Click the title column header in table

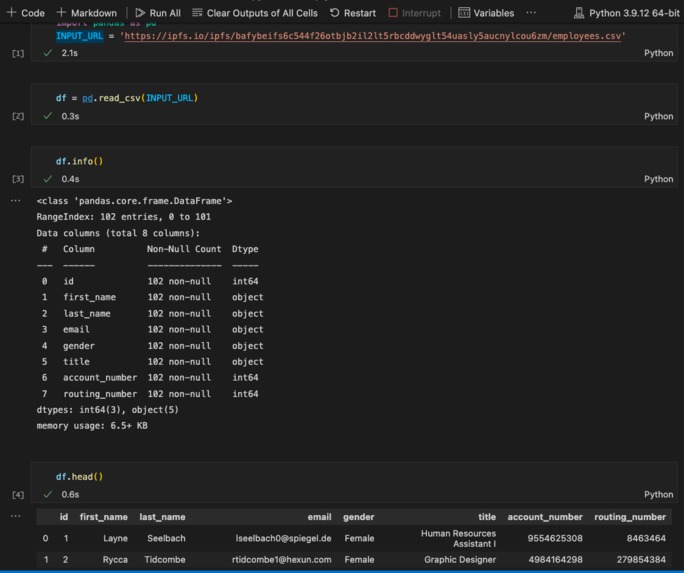coord(487,517)
